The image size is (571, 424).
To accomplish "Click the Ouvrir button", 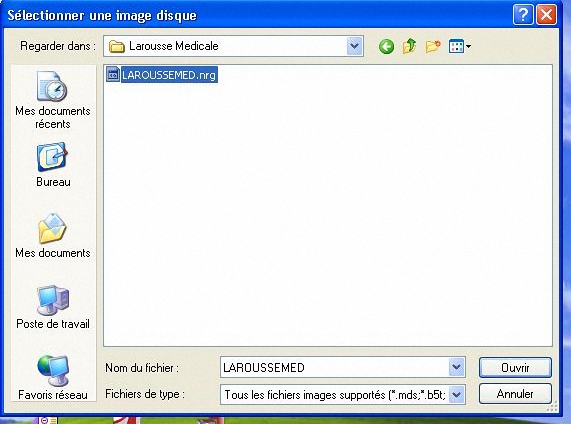I will pyautogui.click(x=515, y=368).
